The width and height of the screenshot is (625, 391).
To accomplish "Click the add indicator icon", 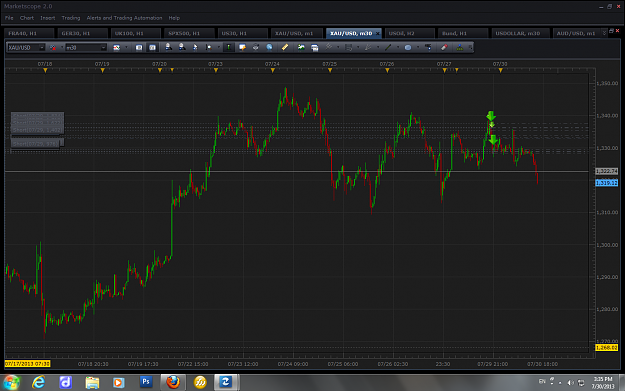I will 328,47.
